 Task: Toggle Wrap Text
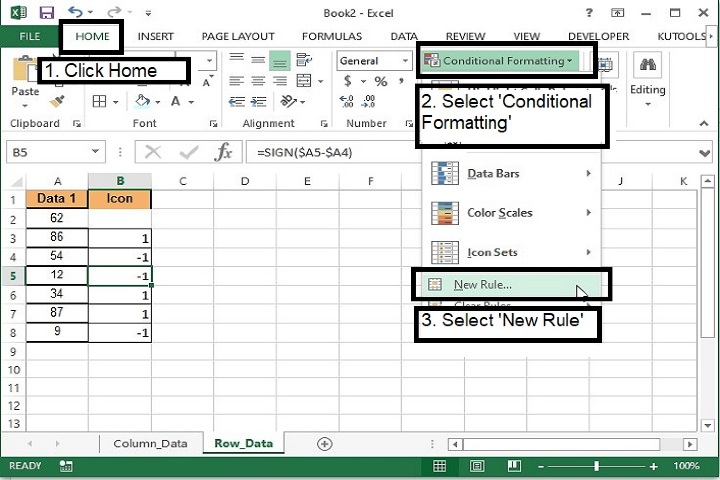pos(304,60)
